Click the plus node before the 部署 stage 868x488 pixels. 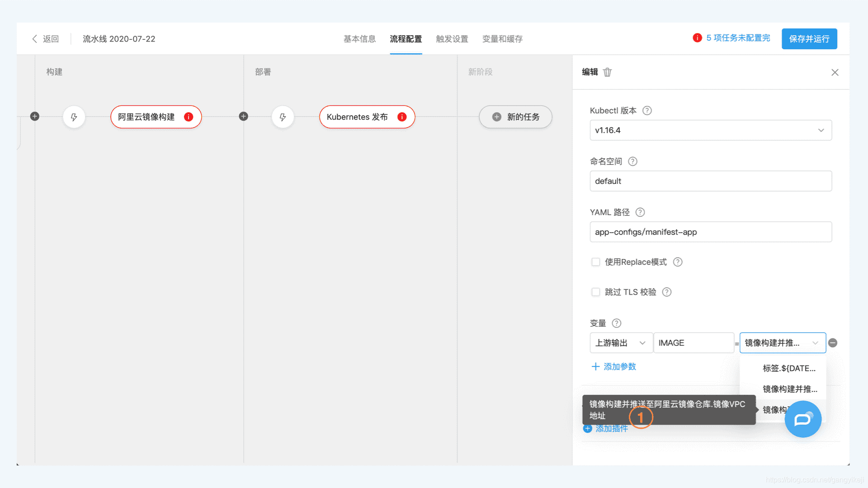pos(243,117)
